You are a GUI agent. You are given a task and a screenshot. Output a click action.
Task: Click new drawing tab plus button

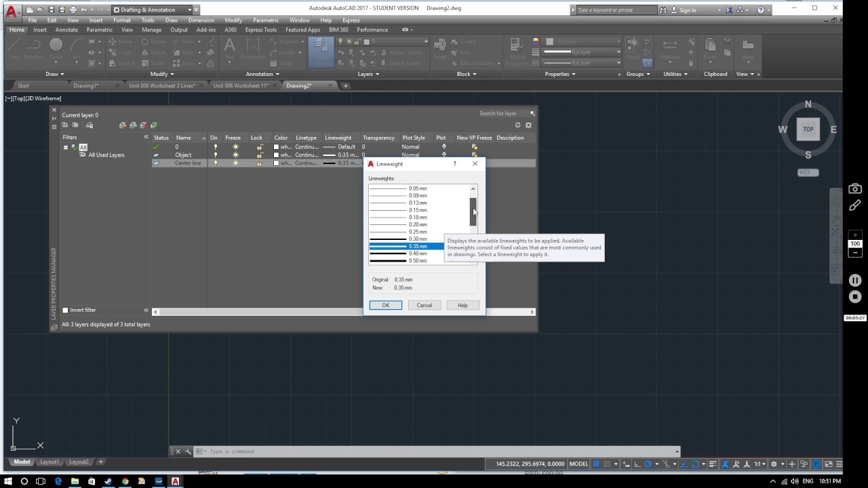tap(345, 86)
